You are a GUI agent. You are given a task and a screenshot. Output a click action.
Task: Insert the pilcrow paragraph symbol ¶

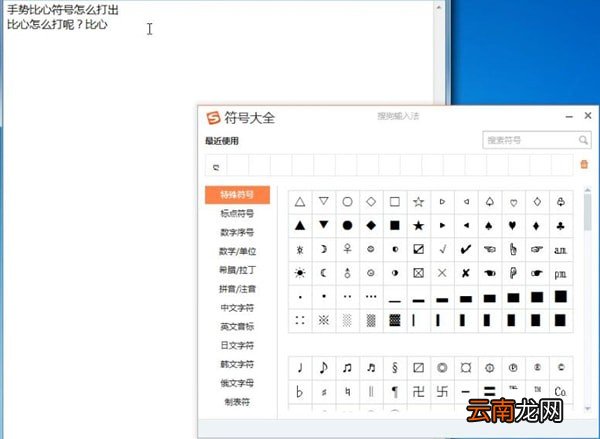(395, 392)
